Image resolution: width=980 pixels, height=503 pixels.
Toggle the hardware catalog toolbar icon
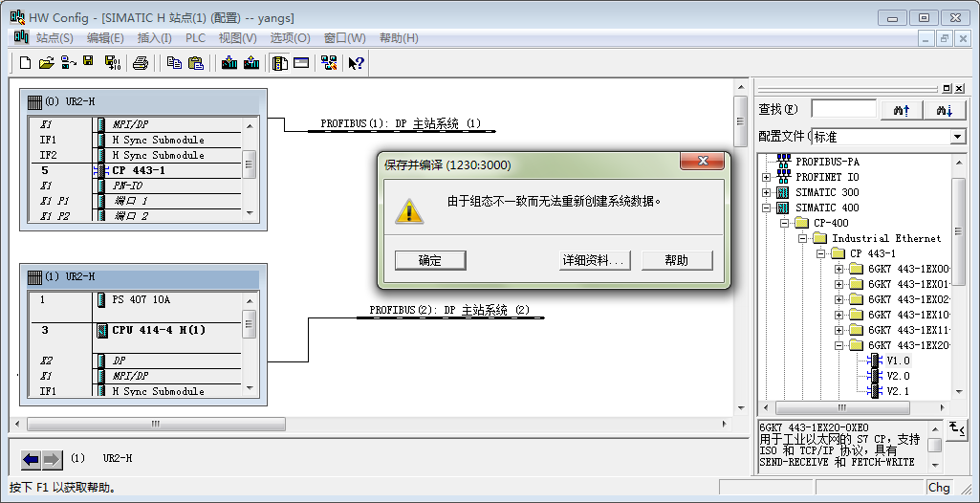[x=280, y=63]
